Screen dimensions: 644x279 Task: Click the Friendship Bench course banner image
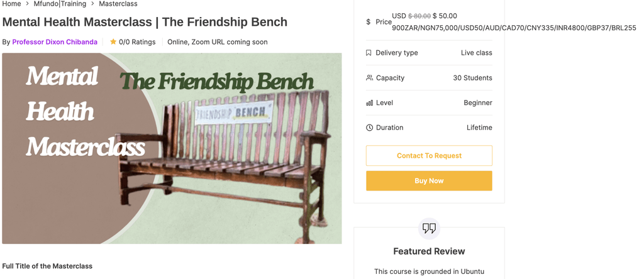[x=172, y=148]
